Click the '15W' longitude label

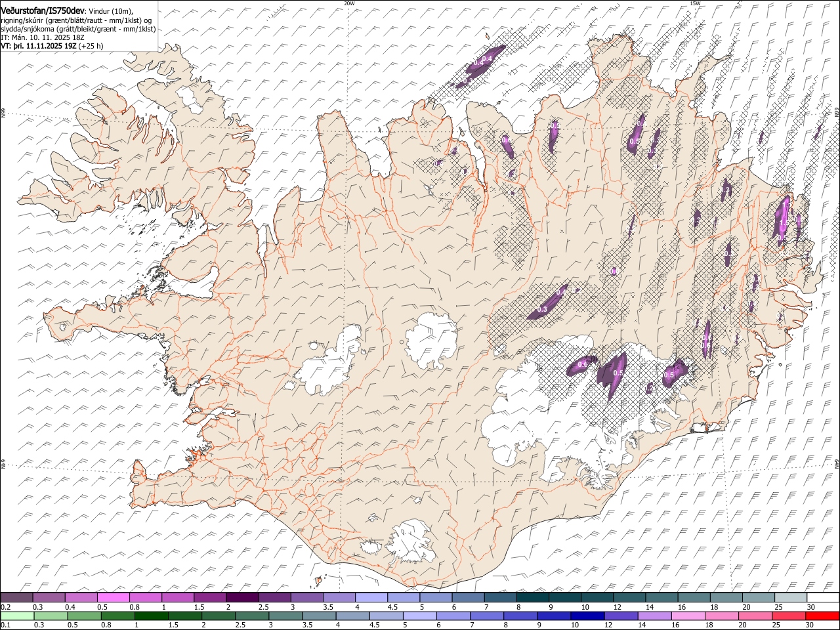(x=695, y=3)
